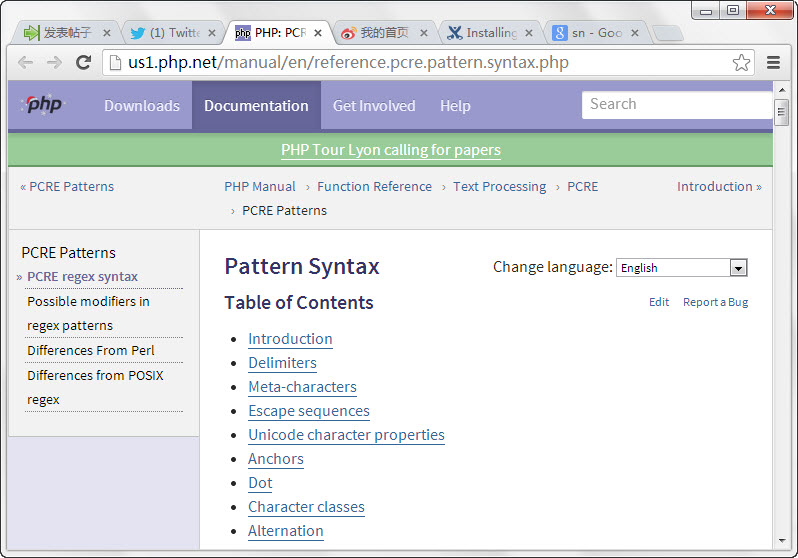Open PHP Tour Lyon calling for papers
Image resolution: width=798 pixels, height=558 pixels.
pyautogui.click(x=391, y=150)
